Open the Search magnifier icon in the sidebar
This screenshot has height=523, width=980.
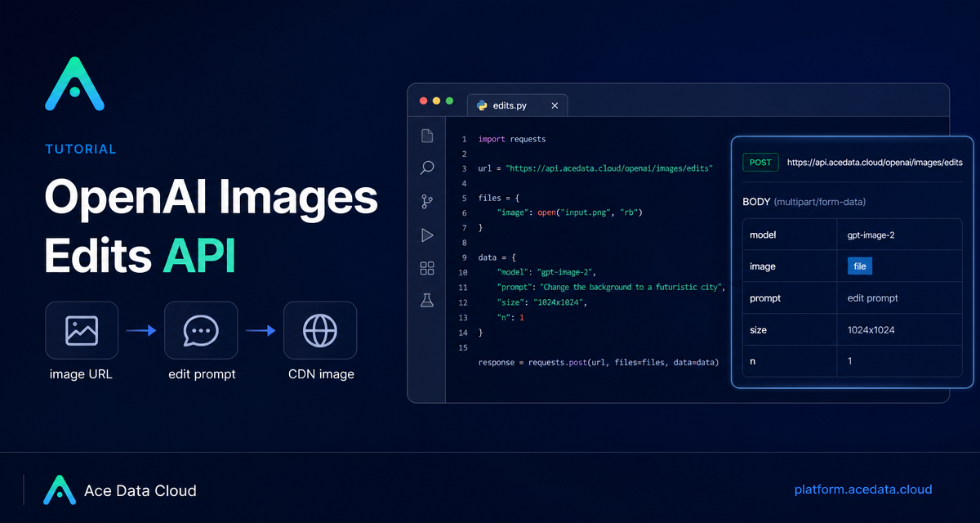tap(426, 168)
